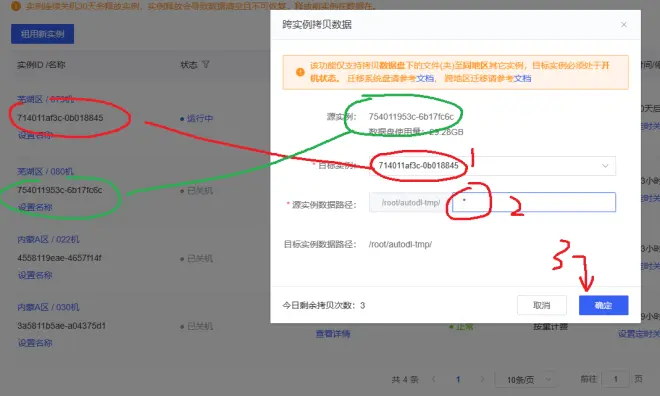660x396 pixels.
Task: Cancel the dialog with 取消
Action: pyautogui.click(x=542, y=305)
